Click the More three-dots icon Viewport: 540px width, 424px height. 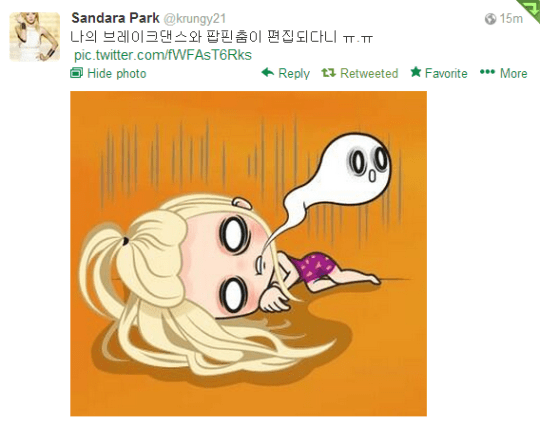[x=487, y=72]
